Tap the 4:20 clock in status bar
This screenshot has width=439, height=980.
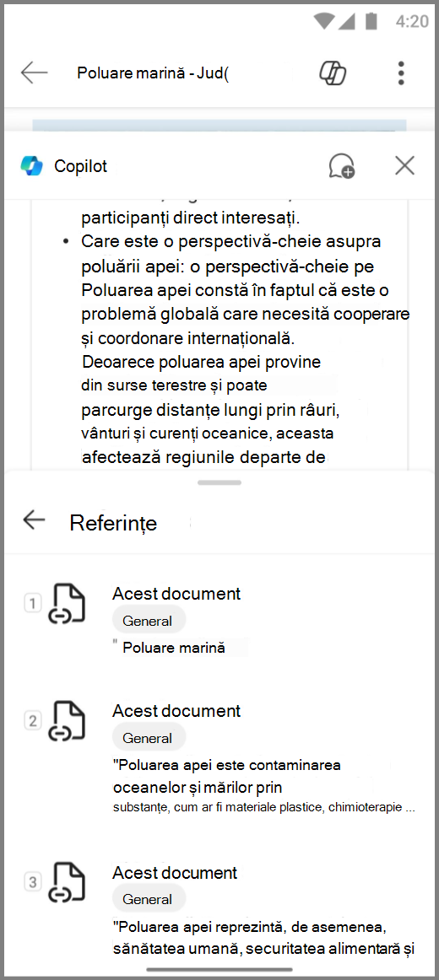(412, 21)
